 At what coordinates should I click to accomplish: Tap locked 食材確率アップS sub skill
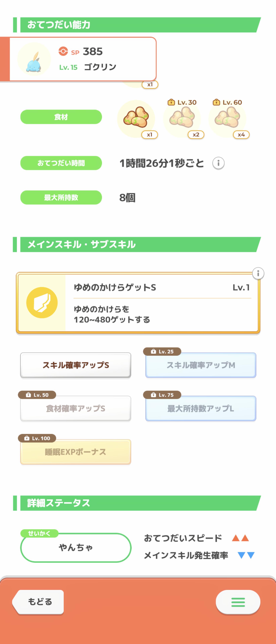pos(76,408)
